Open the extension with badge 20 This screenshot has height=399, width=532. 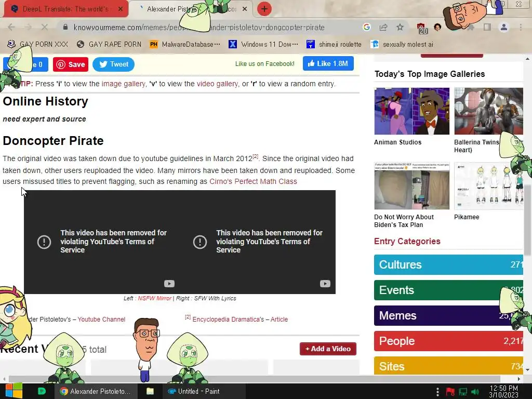point(422,28)
